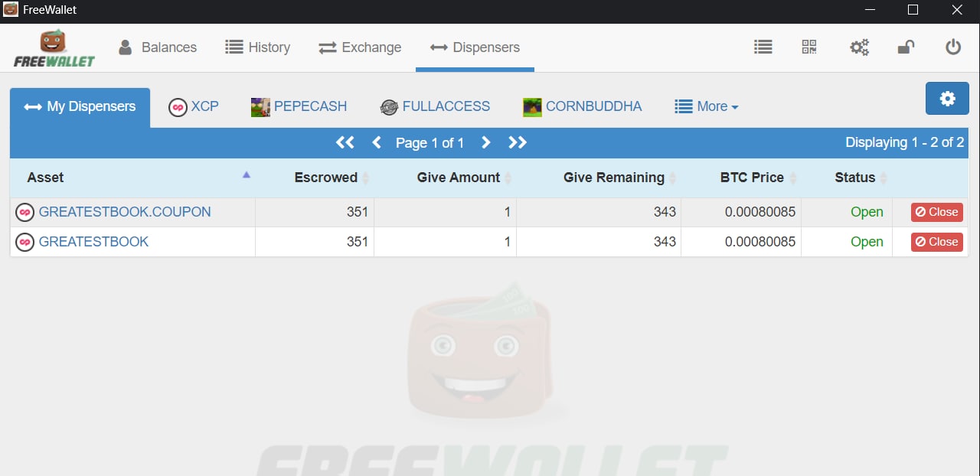Maximize the FreeWallet window
This screenshot has width=980, height=476.
913,10
